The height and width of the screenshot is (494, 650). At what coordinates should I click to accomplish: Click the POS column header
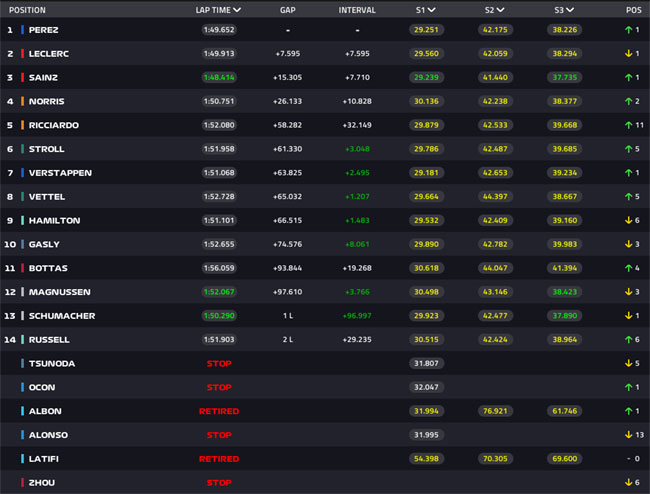[633, 10]
